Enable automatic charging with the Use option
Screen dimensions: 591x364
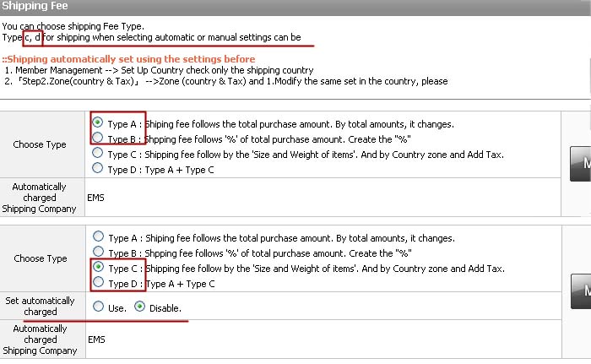click(99, 307)
